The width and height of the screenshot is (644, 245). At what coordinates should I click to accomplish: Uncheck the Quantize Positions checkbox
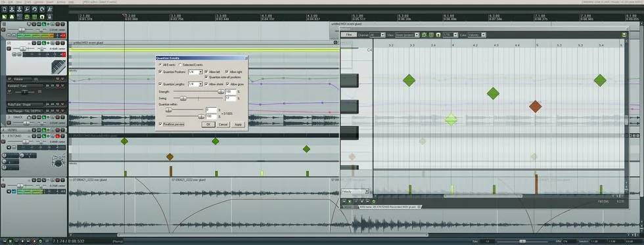click(160, 72)
